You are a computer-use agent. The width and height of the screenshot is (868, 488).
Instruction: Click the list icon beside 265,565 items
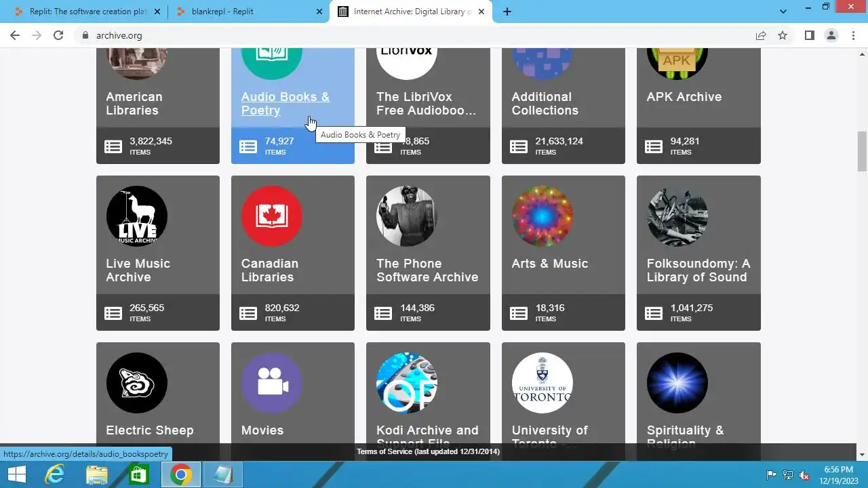pyautogui.click(x=113, y=313)
